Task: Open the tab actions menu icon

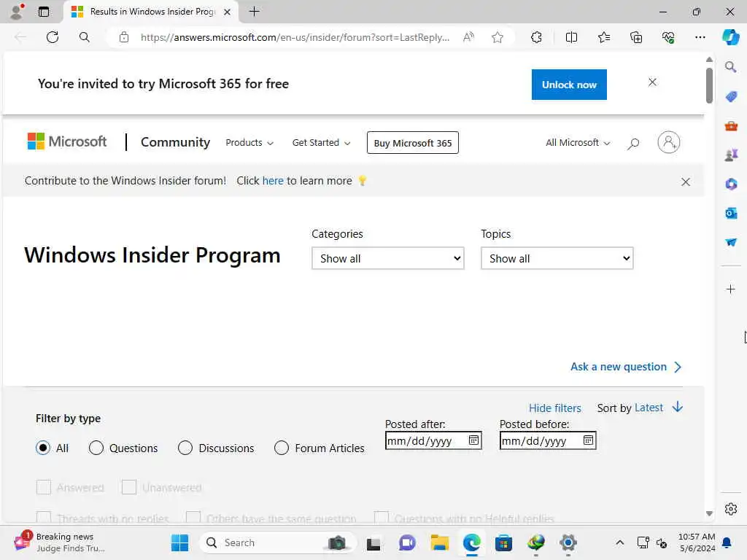Action: coord(43,12)
